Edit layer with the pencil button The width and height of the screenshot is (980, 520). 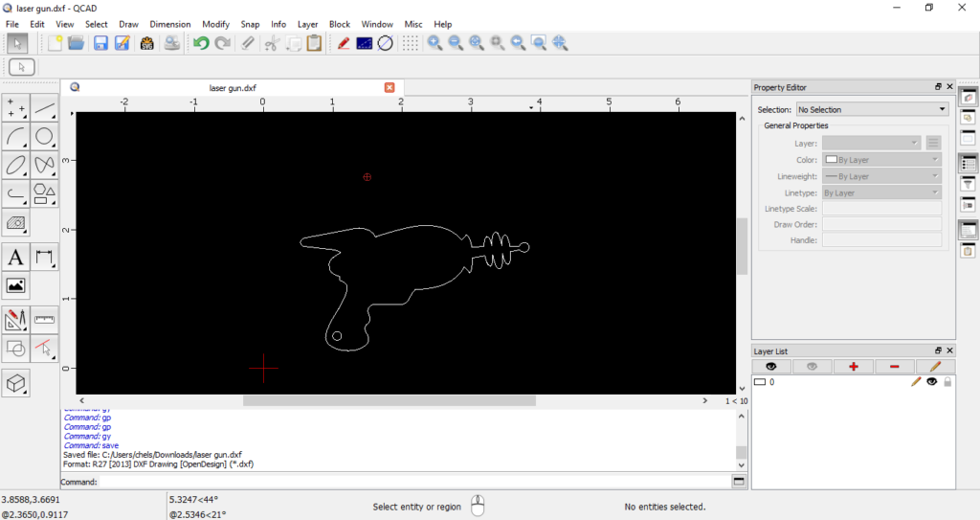(935, 367)
